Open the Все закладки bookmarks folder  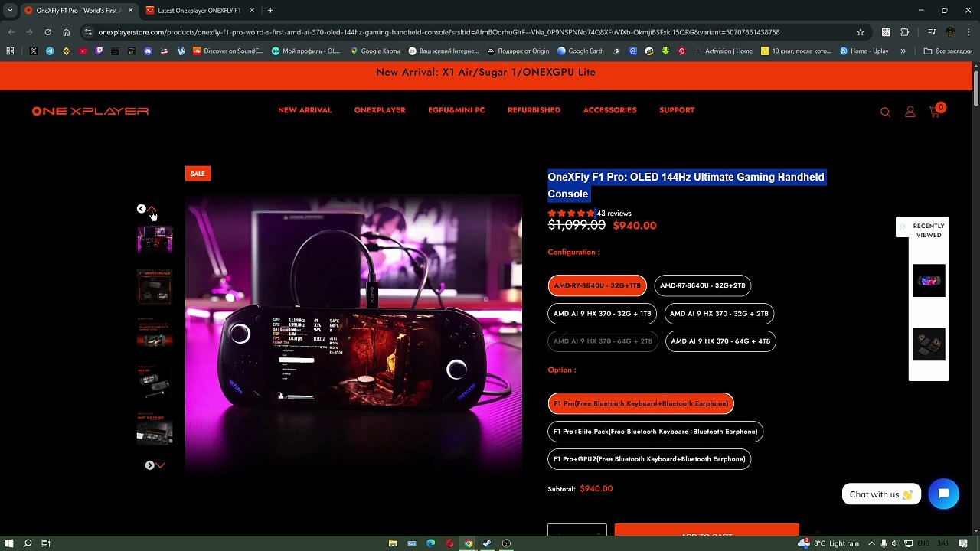tap(948, 51)
